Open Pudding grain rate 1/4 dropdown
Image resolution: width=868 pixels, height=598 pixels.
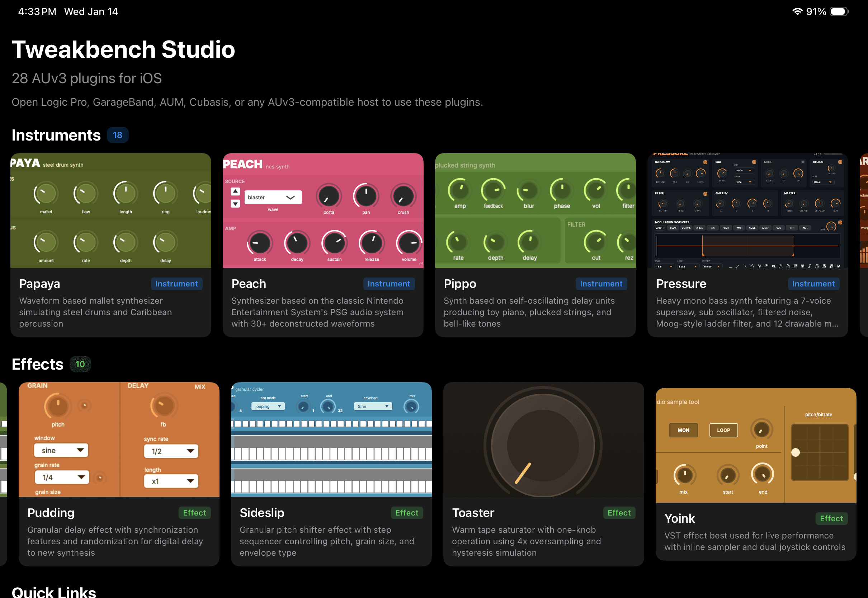tap(62, 477)
